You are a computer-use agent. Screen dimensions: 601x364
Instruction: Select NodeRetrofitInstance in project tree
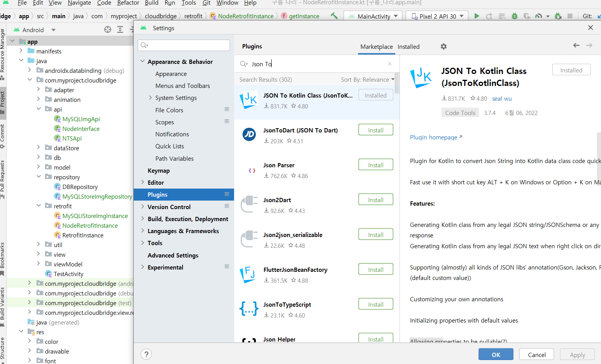click(90, 225)
